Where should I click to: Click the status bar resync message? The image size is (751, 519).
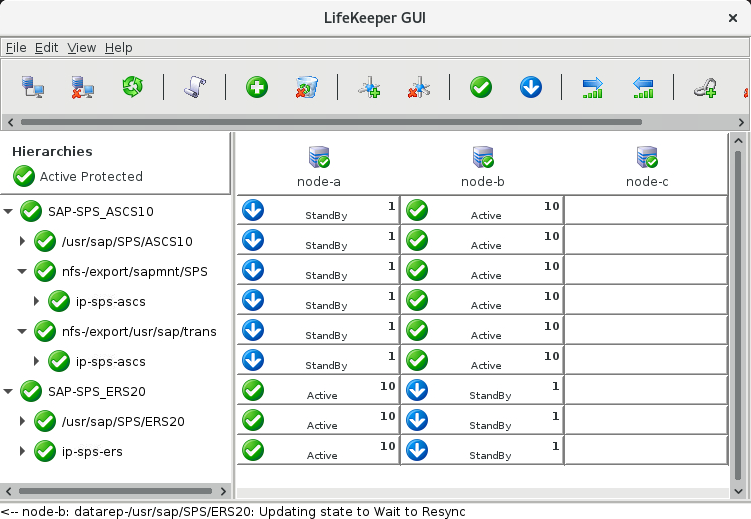(x=233, y=511)
